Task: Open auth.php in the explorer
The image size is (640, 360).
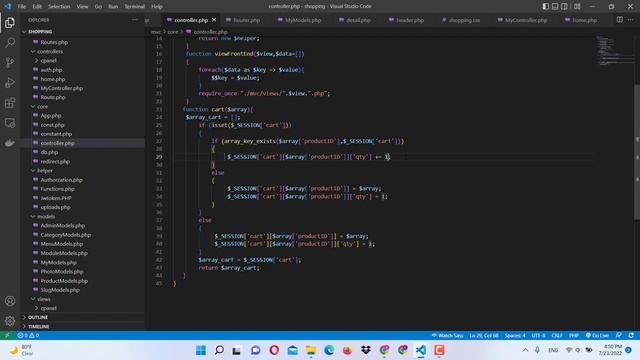Action: point(51,70)
